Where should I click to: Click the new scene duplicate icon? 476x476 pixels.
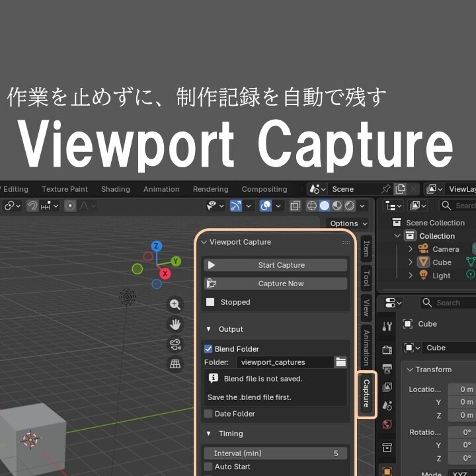[401, 189]
